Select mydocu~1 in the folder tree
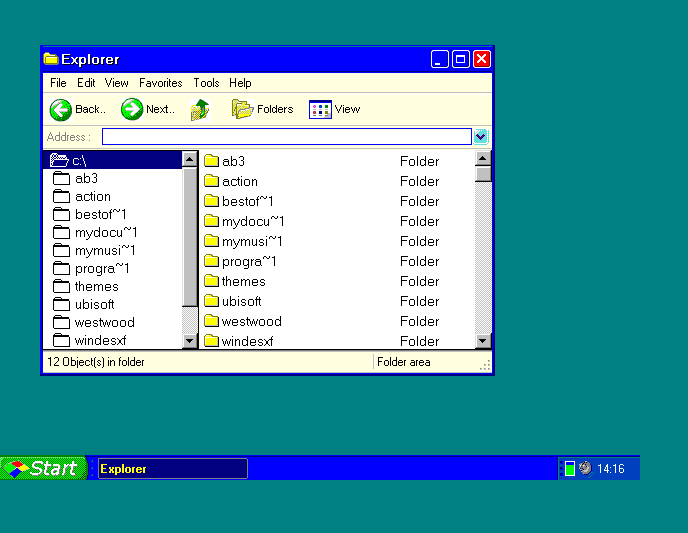The width and height of the screenshot is (688, 533). (x=95, y=233)
